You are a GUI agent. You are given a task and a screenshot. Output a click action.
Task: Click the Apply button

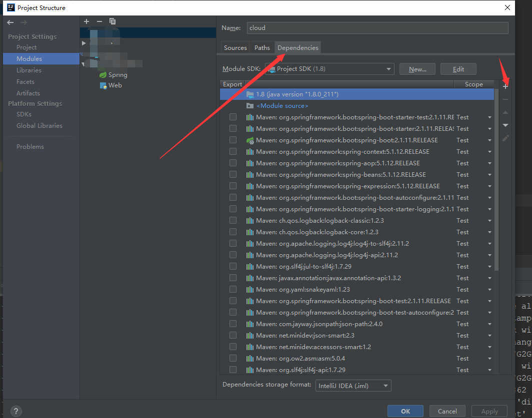(x=489, y=411)
